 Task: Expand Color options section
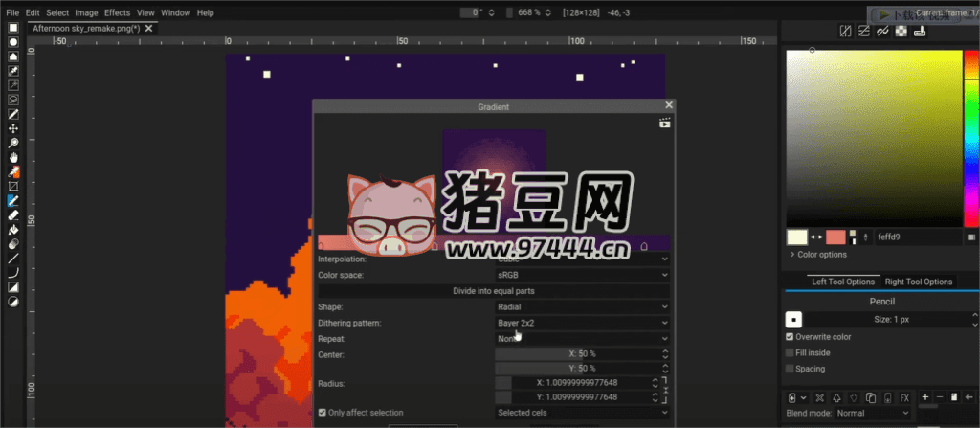point(818,255)
